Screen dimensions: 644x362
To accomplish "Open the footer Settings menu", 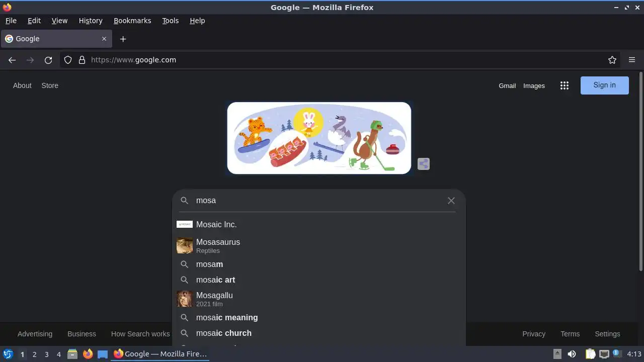I will (607, 334).
